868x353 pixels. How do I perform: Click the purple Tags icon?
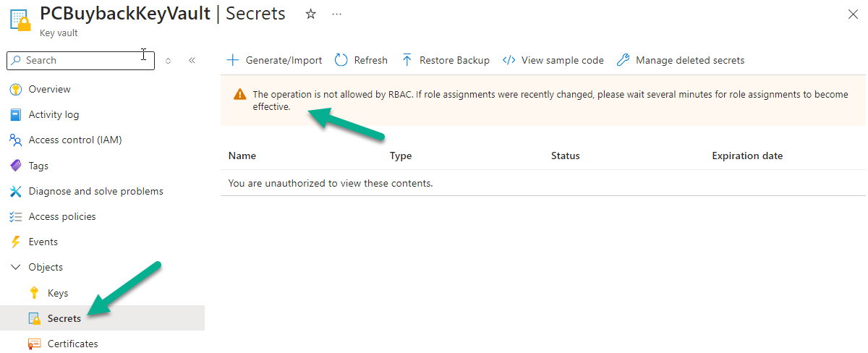point(16,166)
